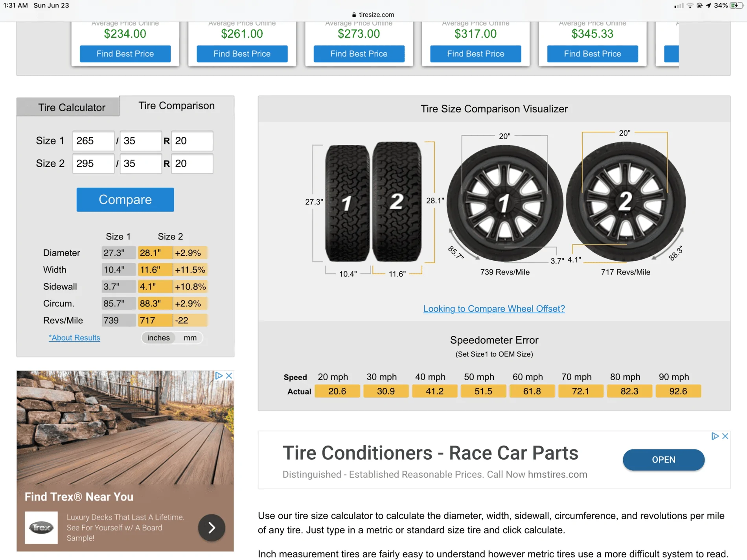Click the Compare button
747x560 pixels.
(x=125, y=199)
